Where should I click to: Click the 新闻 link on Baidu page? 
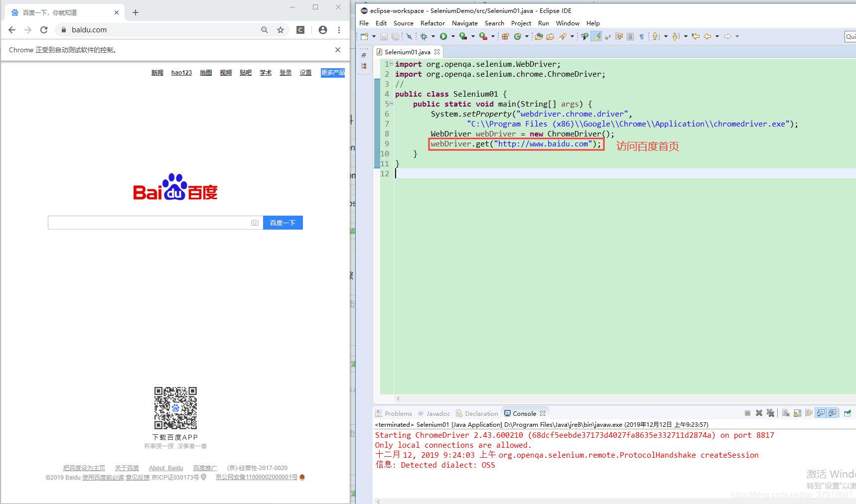click(x=157, y=73)
